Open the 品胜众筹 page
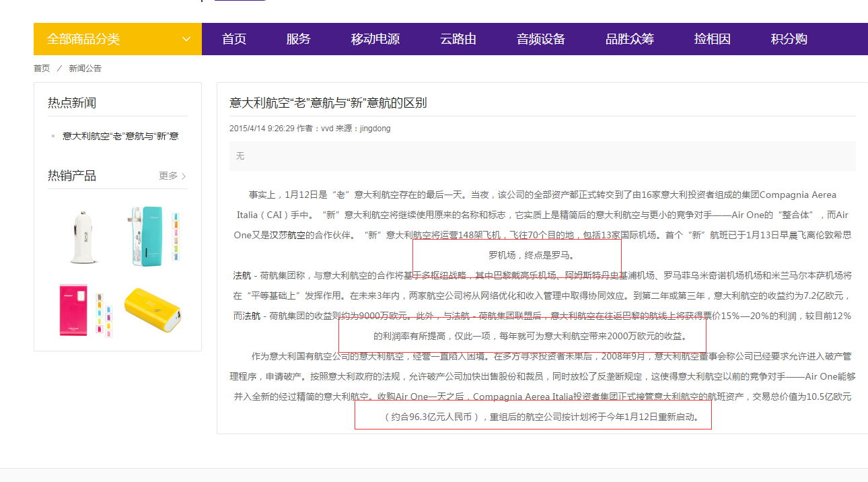 pos(630,39)
